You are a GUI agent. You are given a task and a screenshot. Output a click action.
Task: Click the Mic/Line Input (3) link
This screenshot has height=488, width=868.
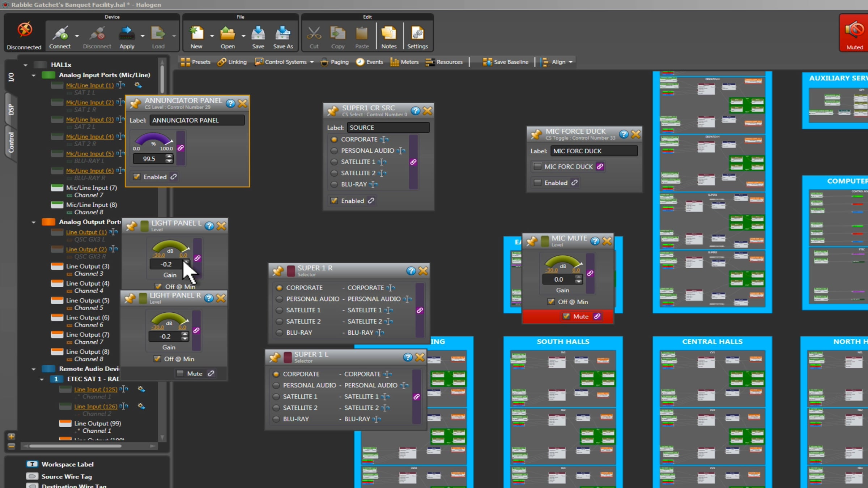coord(90,119)
